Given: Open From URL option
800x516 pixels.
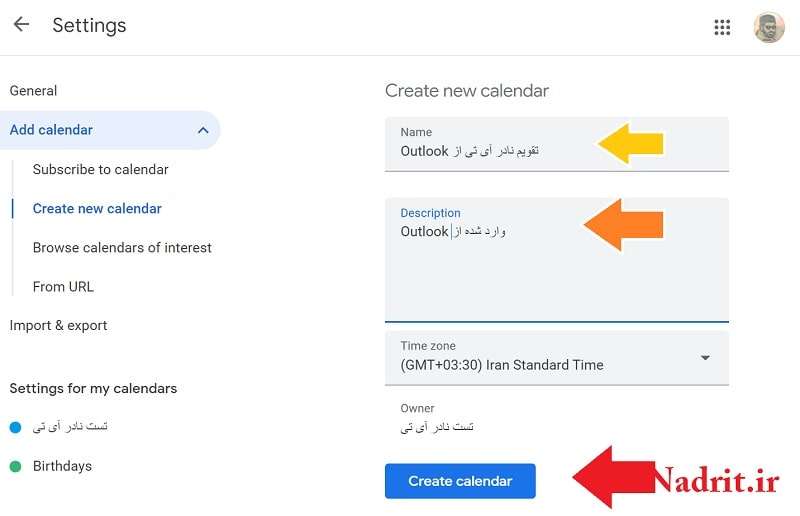Looking at the screenshot, I should [63, 287].
